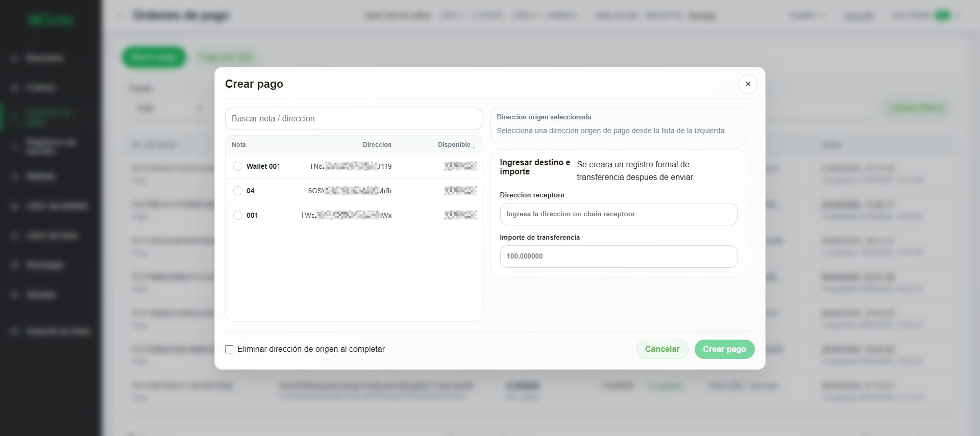Pick the radio button for note 001
This screenshot has width=980, height=436.
pyautogui.click(x=238, y=215)
